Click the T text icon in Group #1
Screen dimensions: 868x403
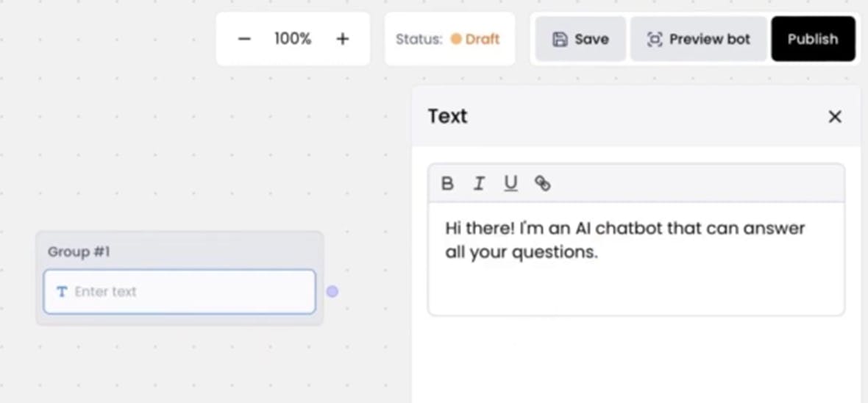pos(62,292)
